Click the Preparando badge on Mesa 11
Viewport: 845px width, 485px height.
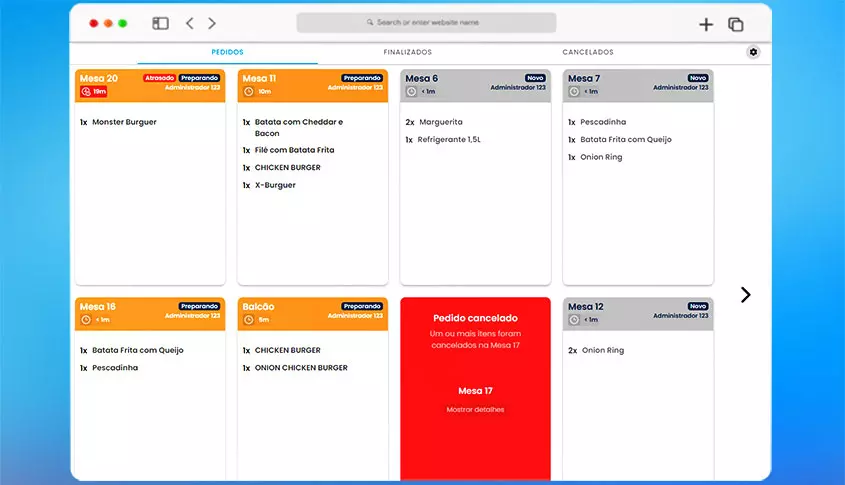coord(362,78)
